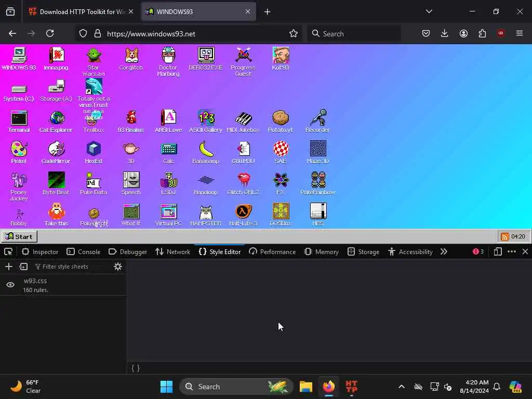Screen dimensions: 532x399
Task: Open the Doctor Marburg icon
Action: pyautogui.click(x=168, y=61)
